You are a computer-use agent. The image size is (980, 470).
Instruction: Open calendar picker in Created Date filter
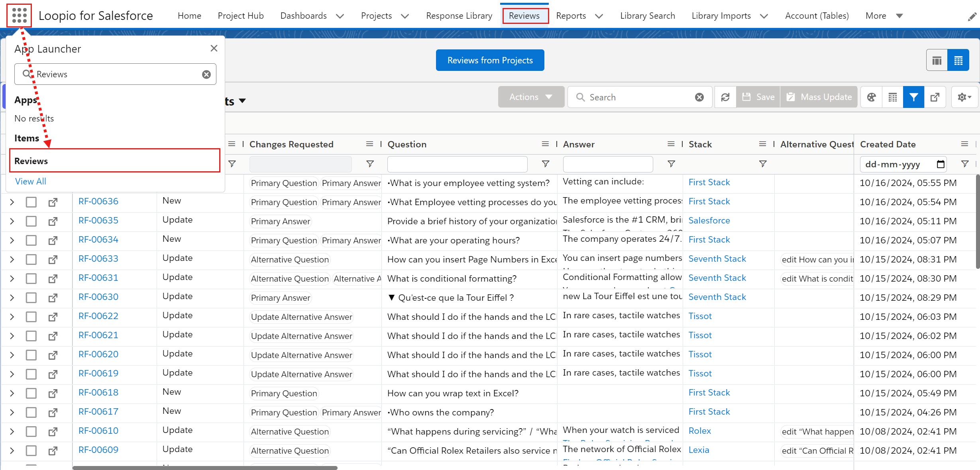coord(941,164)
